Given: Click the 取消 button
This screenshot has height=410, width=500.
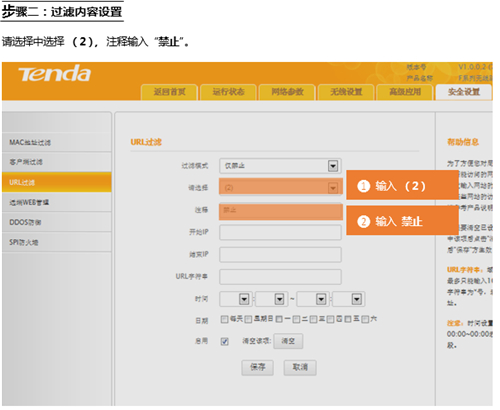Looking at the screenshot, I should point(300,367).
